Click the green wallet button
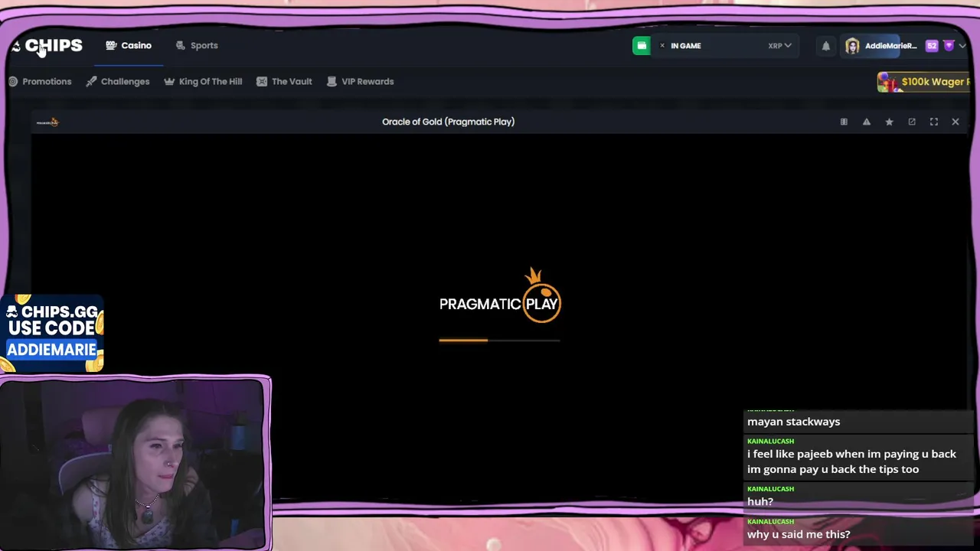Viewport: 980px width, 551px height. (642, 46)
